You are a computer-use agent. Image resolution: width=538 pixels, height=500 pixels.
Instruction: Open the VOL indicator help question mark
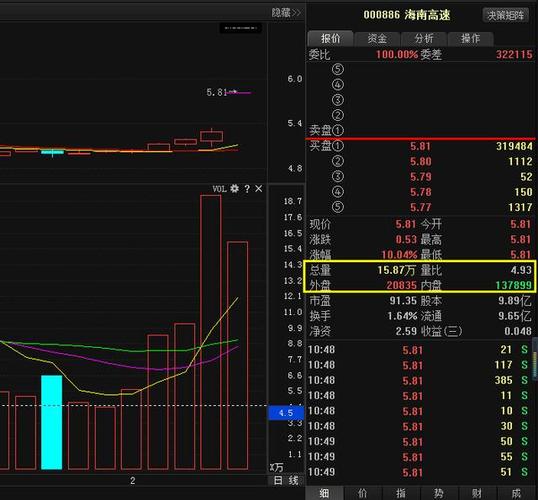click(x=247, y=189)
